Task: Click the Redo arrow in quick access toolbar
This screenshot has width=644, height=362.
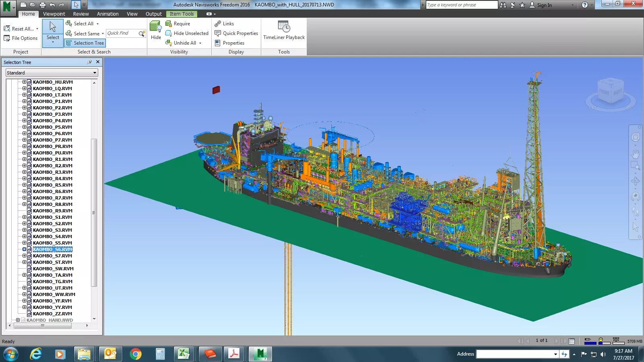Action: [62, 5]
